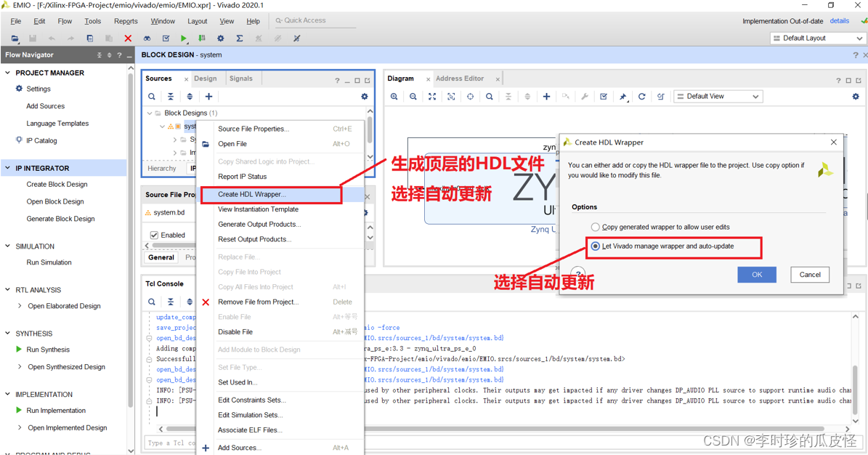Click Generate Block Design in Flow Navigator
Viewport: 868px width, 455px height.
pyautogui.click(x=60, y=219)
